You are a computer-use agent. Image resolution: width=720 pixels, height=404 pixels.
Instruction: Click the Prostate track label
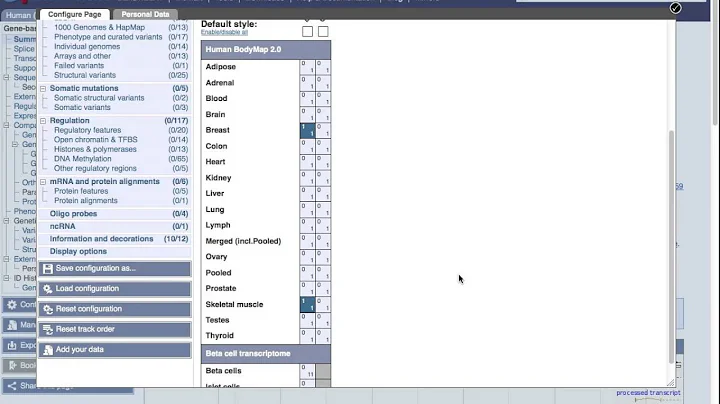(221, 288)
